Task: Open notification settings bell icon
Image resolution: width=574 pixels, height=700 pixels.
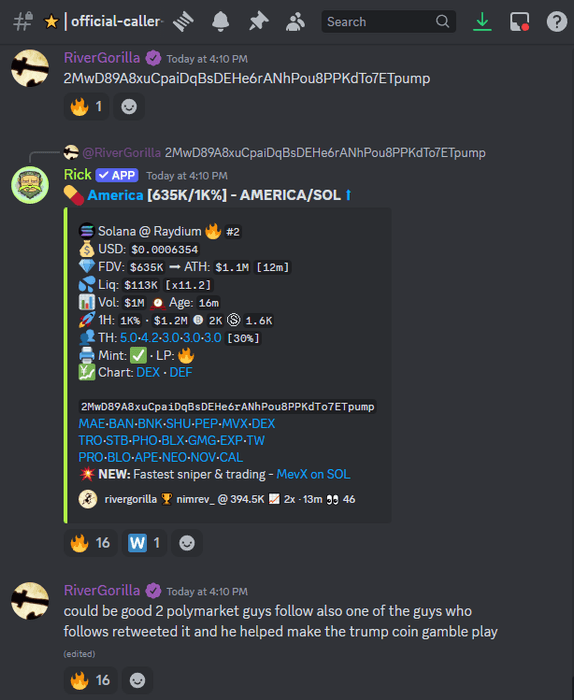Action: point(220,21)
